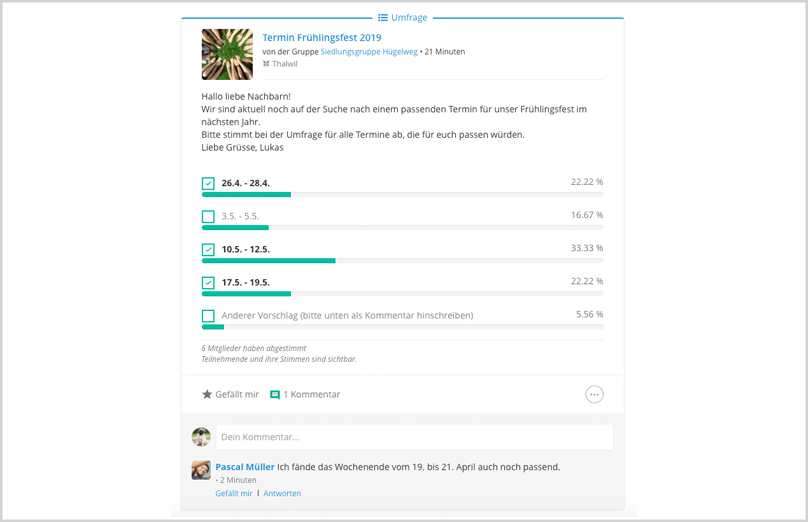The image size is (808, 522).
Task: Open the Frühlingsfest group thumbnail image
Action: click(x=227, y=54)
